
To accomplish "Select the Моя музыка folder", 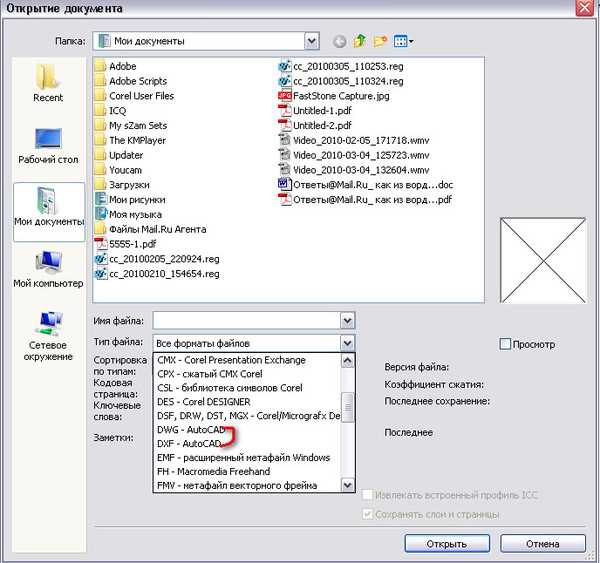I will [128, 214].
